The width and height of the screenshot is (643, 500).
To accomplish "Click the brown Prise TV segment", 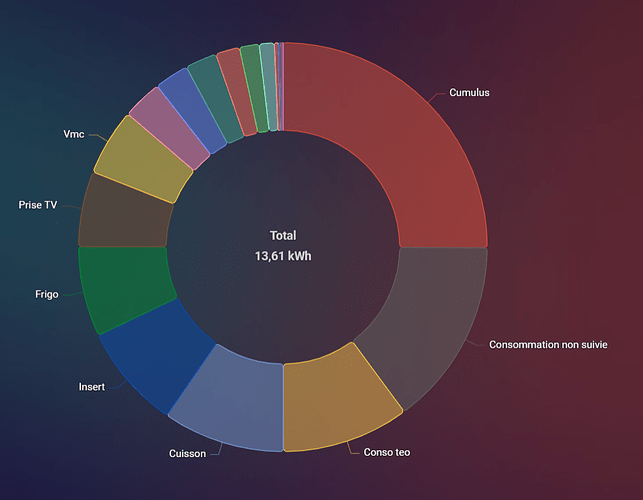I will coord(123,212).
